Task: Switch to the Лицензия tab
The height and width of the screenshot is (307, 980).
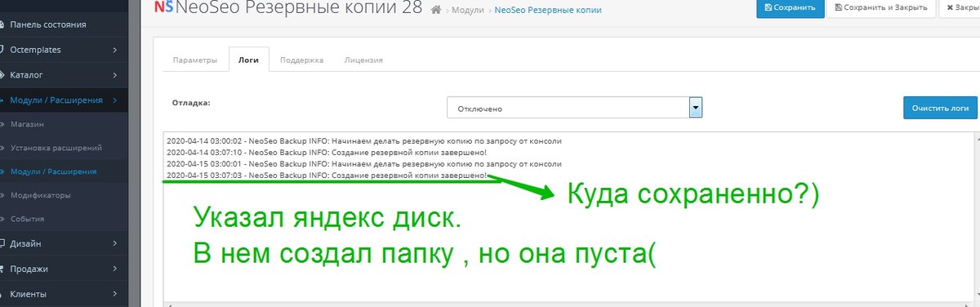Action: pos(364,60)
